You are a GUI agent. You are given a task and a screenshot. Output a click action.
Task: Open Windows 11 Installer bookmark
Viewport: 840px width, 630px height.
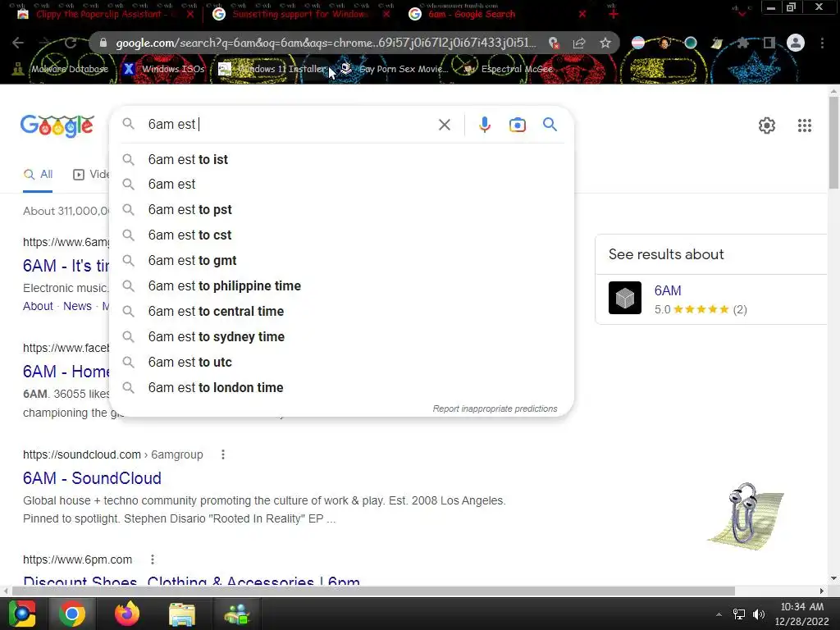coord(272,69)
